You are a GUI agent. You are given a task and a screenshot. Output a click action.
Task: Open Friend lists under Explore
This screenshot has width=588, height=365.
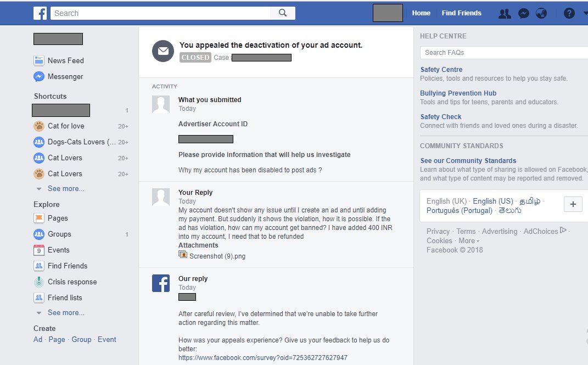(x=65, y=297)
